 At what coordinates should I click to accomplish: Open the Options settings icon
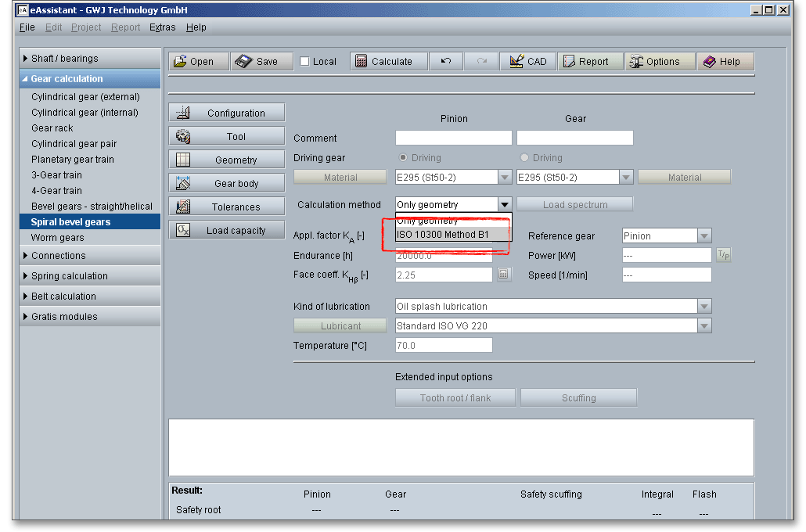(x=635, y=62)
